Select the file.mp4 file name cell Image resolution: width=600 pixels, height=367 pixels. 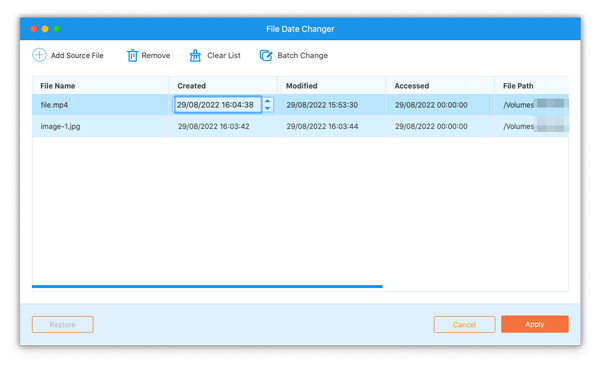(x=100, y=105)
